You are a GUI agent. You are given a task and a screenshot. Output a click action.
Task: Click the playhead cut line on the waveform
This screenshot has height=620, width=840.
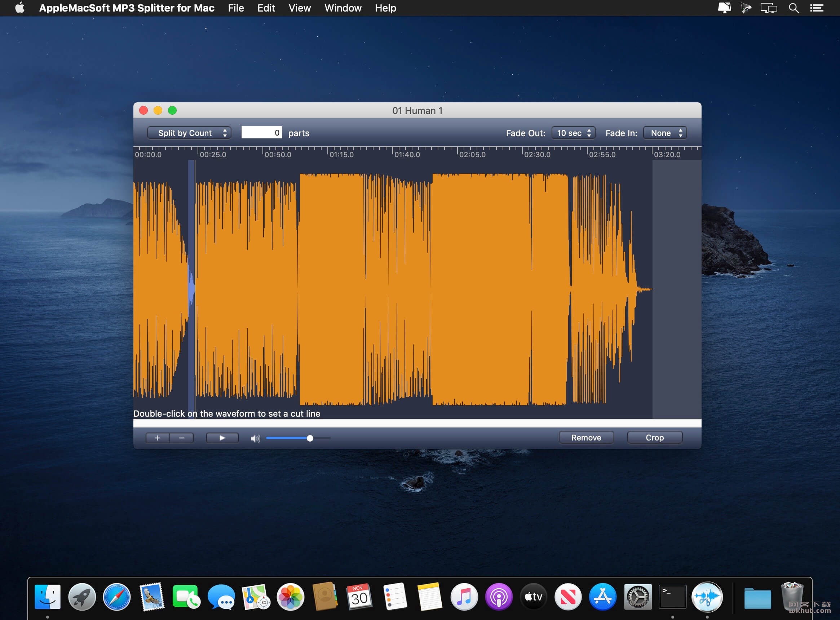[195, 289]
